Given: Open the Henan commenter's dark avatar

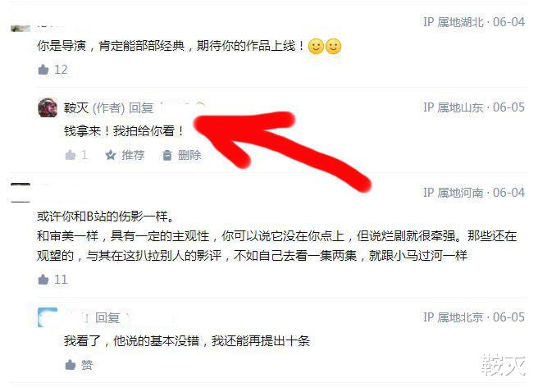Looking at the screenshot, I should [21, 193].
